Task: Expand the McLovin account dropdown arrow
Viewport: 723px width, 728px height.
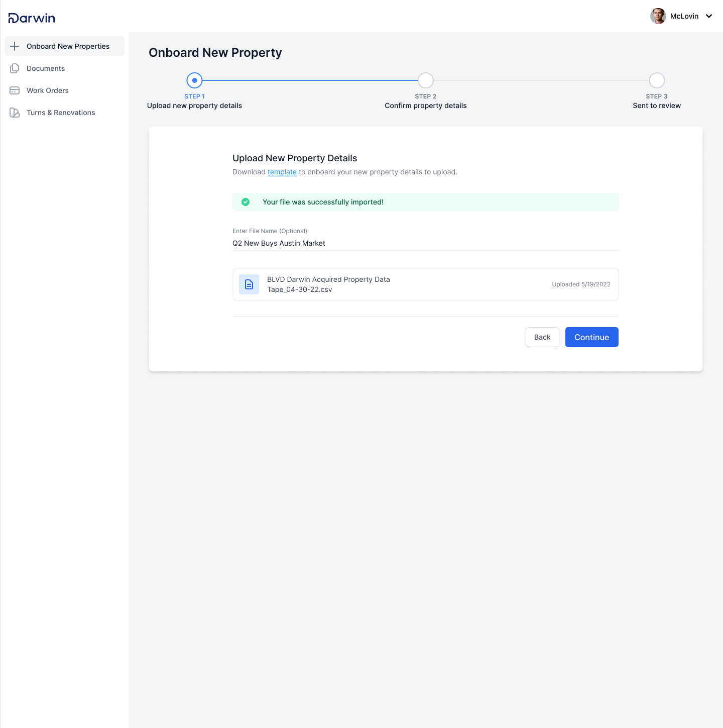Action: tap(709, 16)
